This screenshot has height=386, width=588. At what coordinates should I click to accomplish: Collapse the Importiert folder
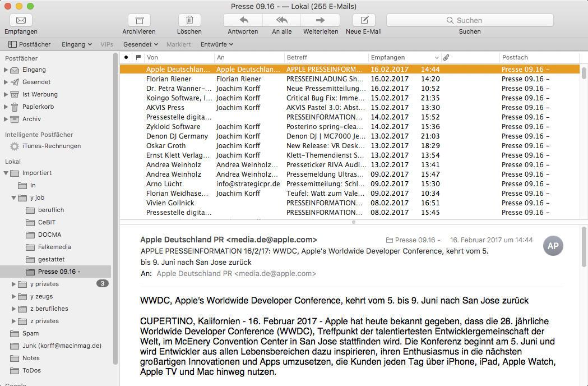[6, 173]
